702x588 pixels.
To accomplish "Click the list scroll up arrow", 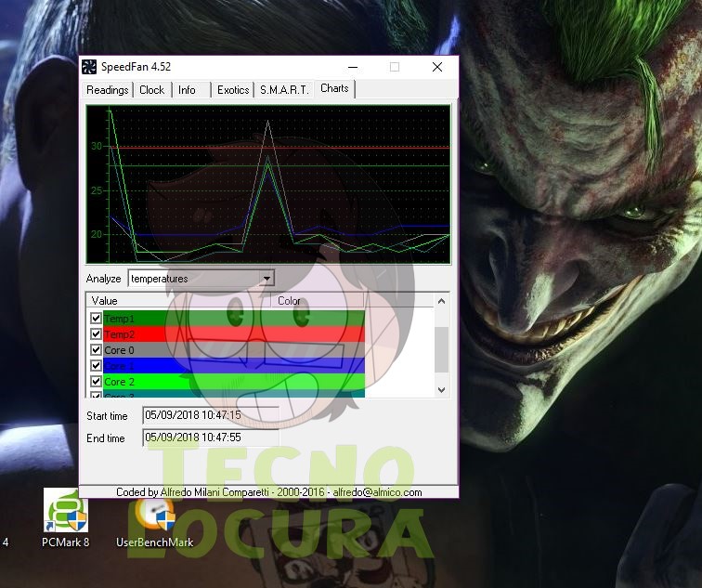I will coord(441,301).
